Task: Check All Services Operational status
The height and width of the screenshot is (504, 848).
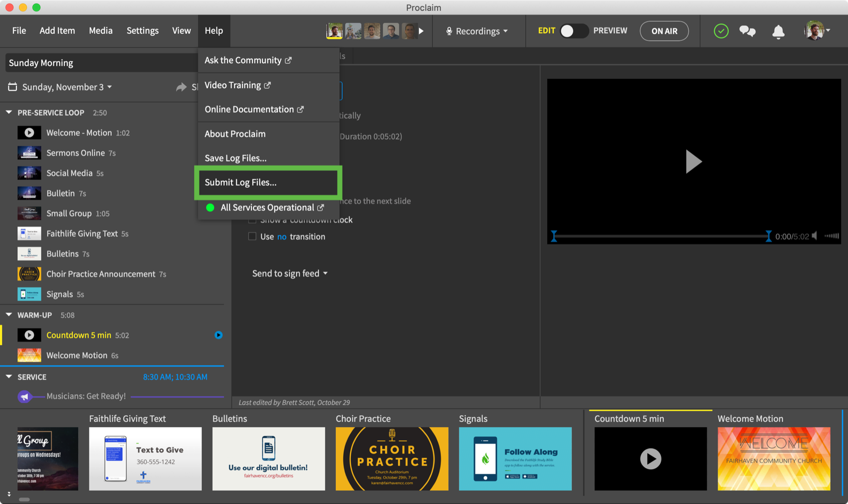Action: (268, 207)
